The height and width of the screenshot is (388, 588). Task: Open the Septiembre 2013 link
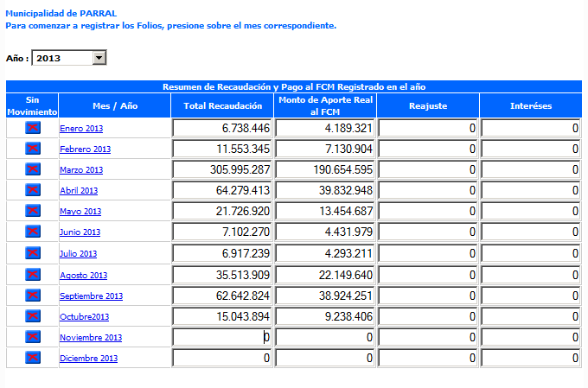coord(91,296)
